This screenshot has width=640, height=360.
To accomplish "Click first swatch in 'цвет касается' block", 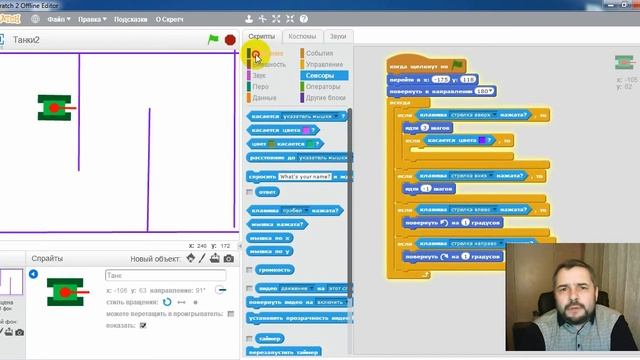I will click(x=271, y=144).
